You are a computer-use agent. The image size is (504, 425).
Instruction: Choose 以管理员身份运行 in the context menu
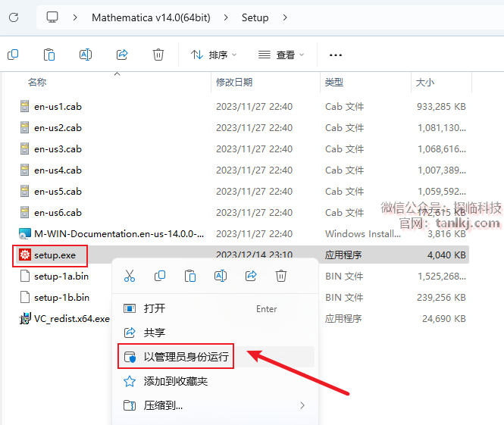[x=215, y=357]
